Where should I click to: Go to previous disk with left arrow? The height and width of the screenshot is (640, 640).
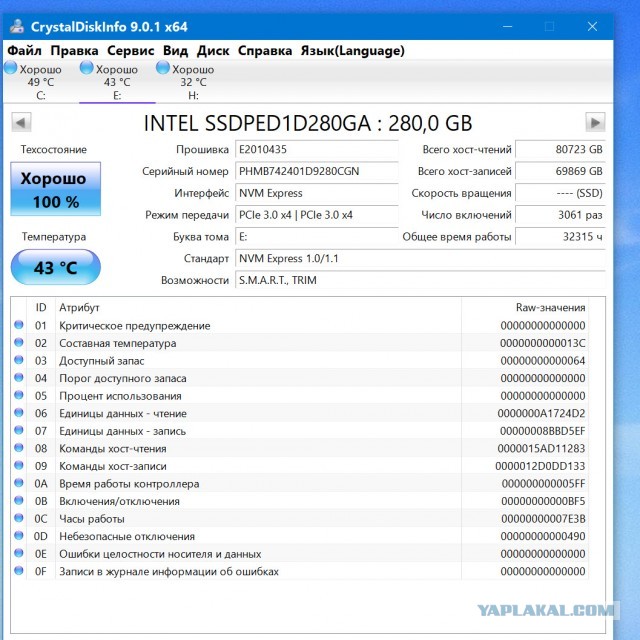(21, 122)
